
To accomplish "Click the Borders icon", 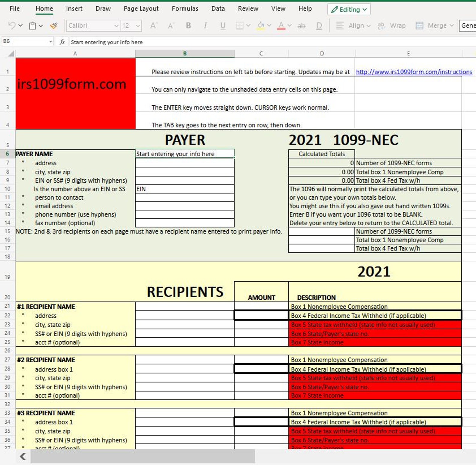I will coord(239,26).
